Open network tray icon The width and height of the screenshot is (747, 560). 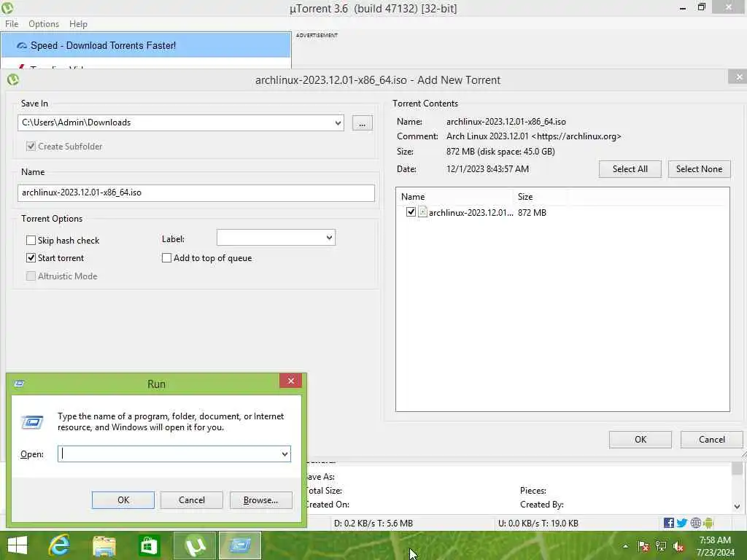[x=661, y=546]
